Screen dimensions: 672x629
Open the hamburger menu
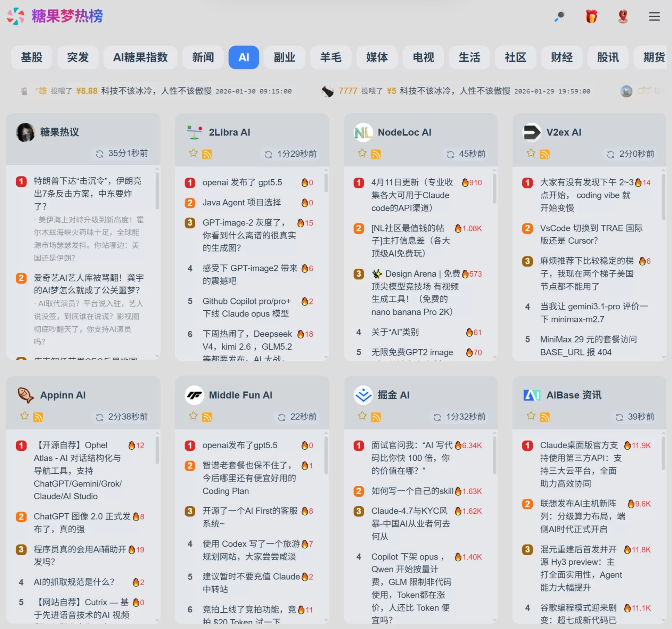pos(654,16)
